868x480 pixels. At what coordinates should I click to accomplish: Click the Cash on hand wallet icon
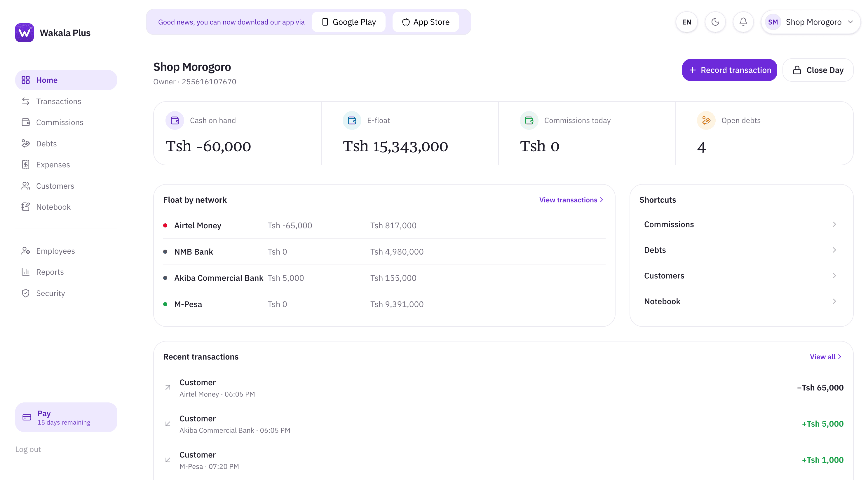pos(175,120)
